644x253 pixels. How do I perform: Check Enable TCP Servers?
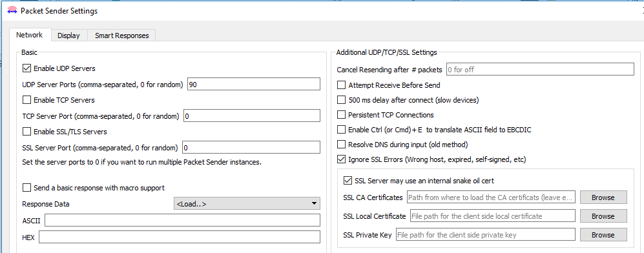[x=26, y=100]
